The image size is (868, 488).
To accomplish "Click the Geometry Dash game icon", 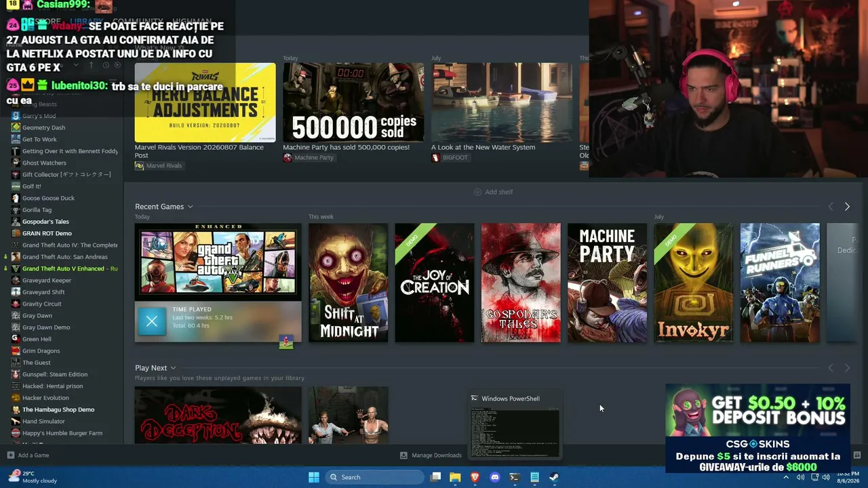I will point(16,127).
